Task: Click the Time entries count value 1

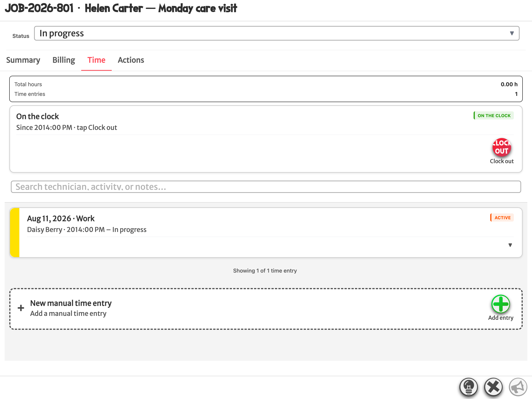Action: 516,94
